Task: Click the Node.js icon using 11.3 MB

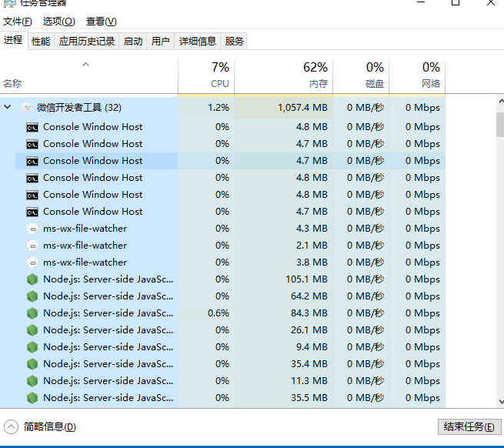Action: click(32, 381)
